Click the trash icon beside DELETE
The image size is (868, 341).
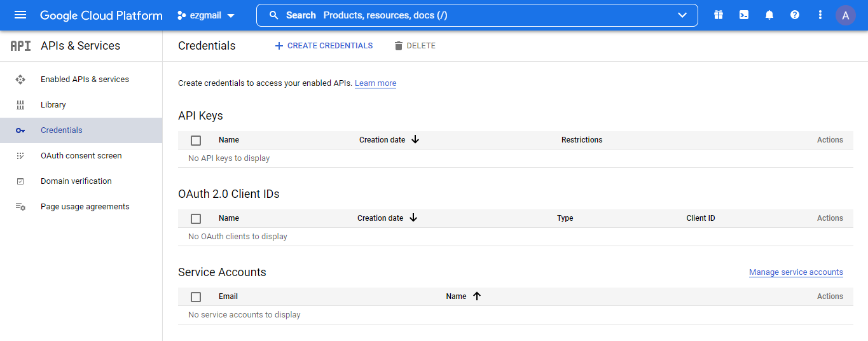(399, 46)
